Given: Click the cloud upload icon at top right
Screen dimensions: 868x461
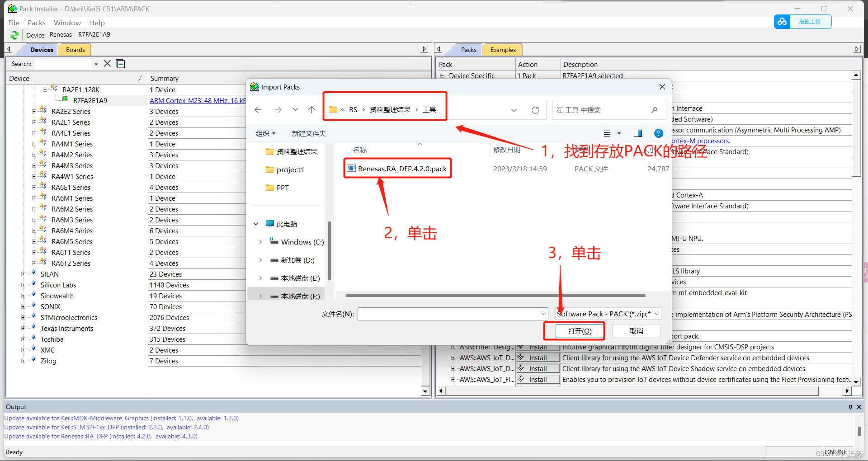Looking at the screenshot, I should [782, 22].
